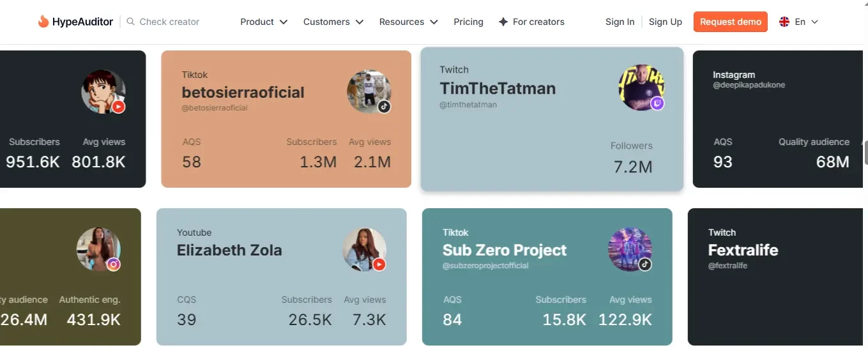Click the AQS 93 value
The height and width of the screenshot is (350, 868).
[723, 162]
